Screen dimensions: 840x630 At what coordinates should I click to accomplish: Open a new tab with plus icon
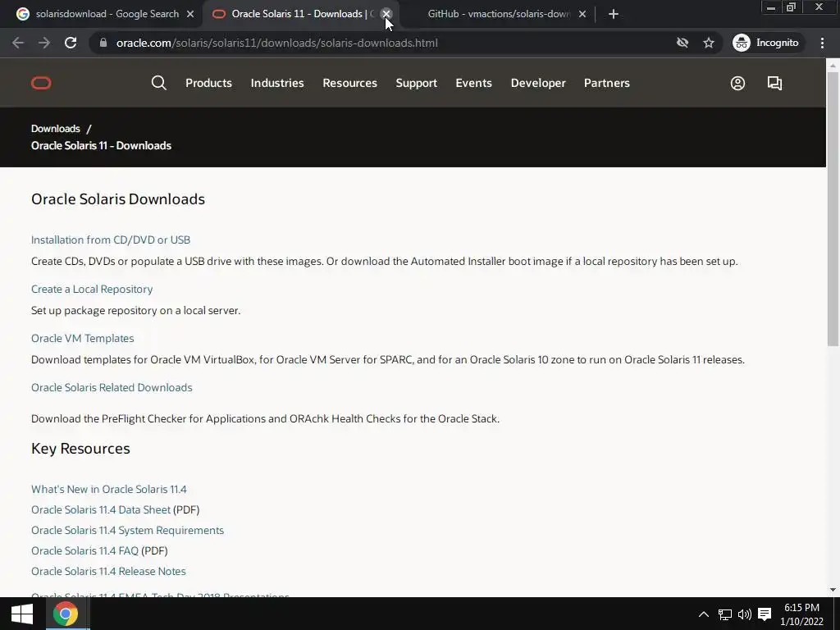(x=614, y=14)
